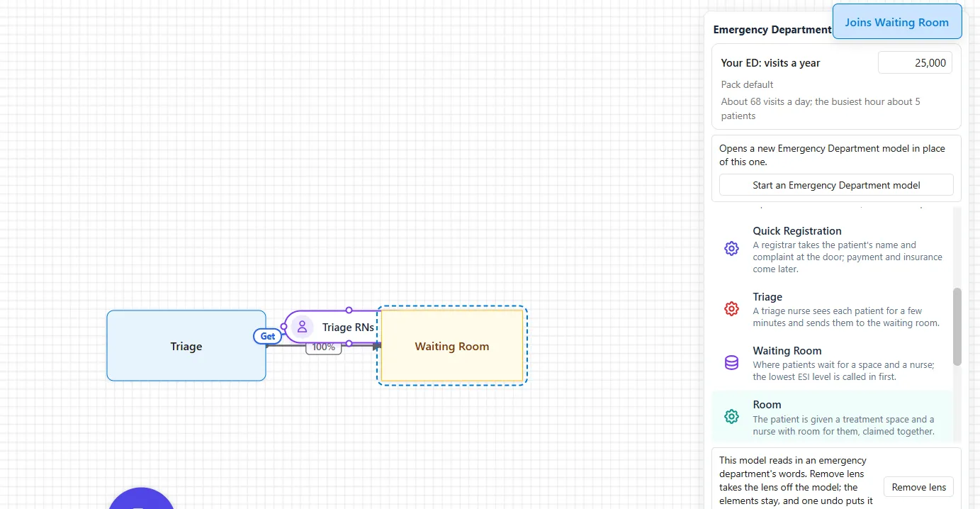The image size is (980, 509).
Task: Click the Get badge on the Triage block
Action: 268,336
